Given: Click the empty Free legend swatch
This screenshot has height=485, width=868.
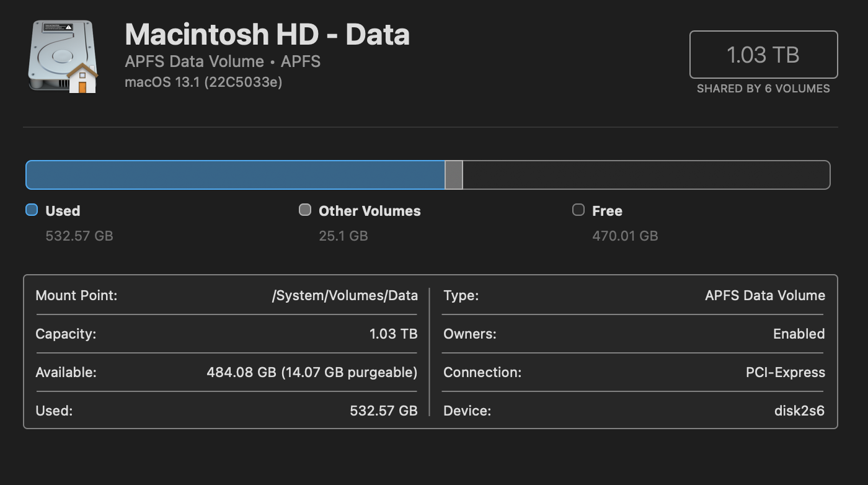Looking at the screenshot, I should click(x=578, y=210).
